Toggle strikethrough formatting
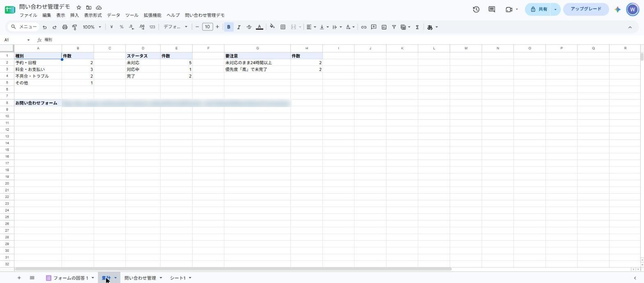Image resolution: width=644 pixels, height=283 pixels. point(249,27)
